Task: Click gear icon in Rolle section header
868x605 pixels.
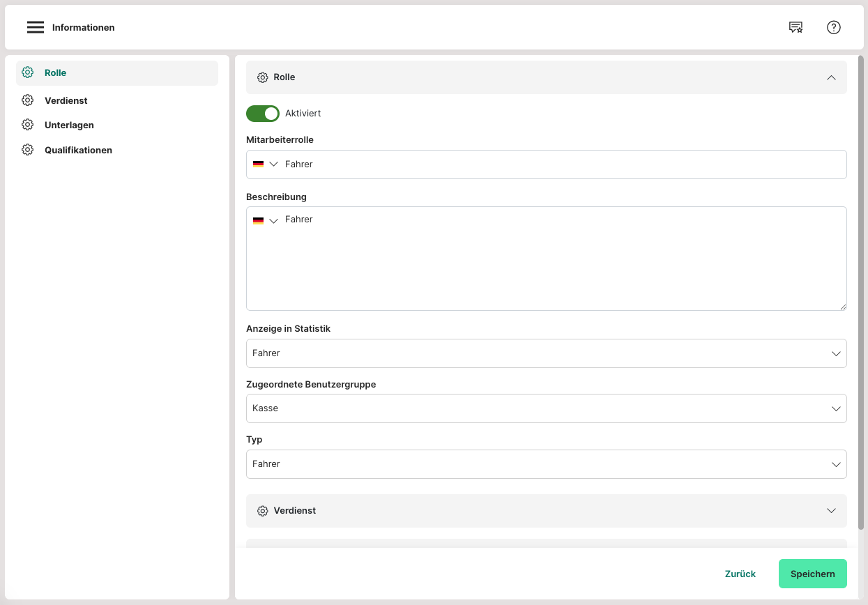Action: (263, 77)
